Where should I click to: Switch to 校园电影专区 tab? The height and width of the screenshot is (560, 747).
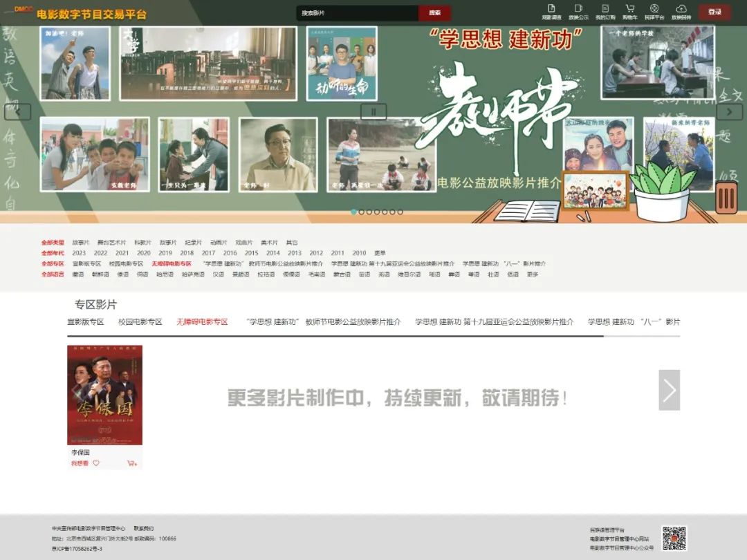[140, 322]
